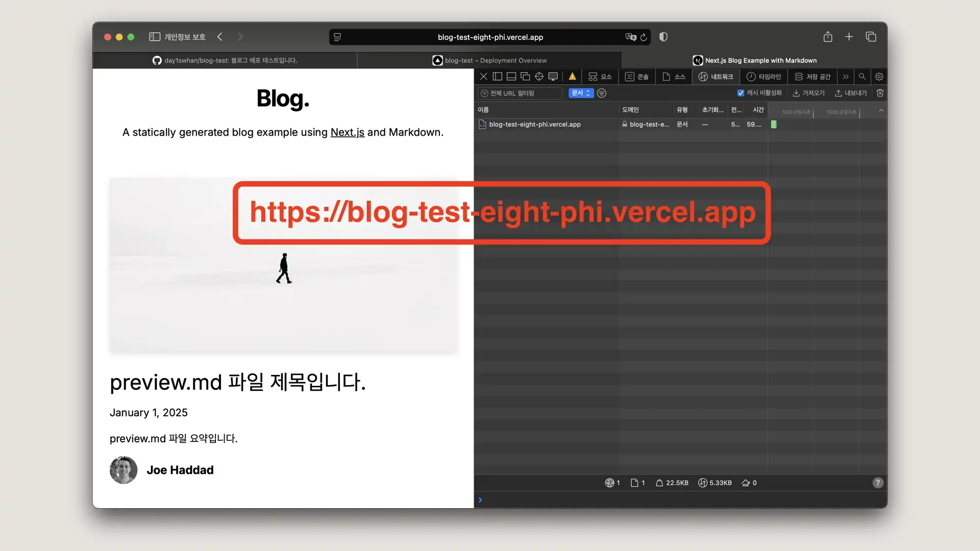Sort by the 도메인 column header

point(646,110)
